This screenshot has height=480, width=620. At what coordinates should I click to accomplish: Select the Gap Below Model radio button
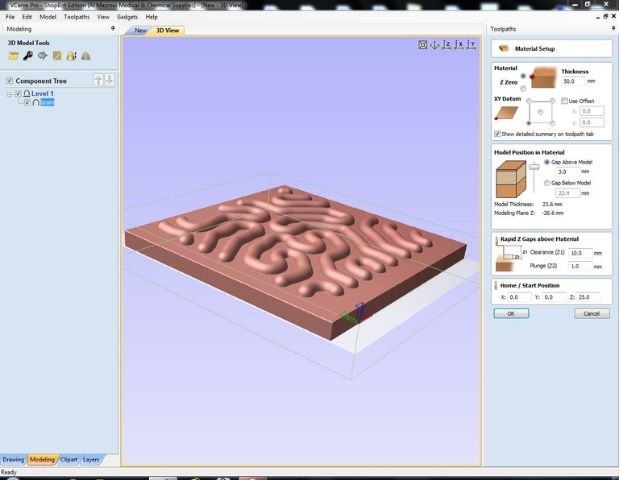[x=545, y=183]
